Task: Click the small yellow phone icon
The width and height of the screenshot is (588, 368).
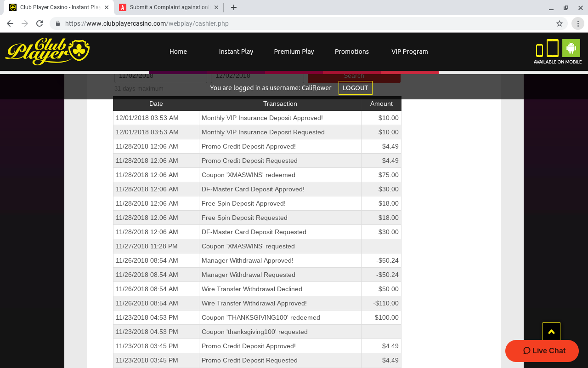Action: tap(540, 51)
